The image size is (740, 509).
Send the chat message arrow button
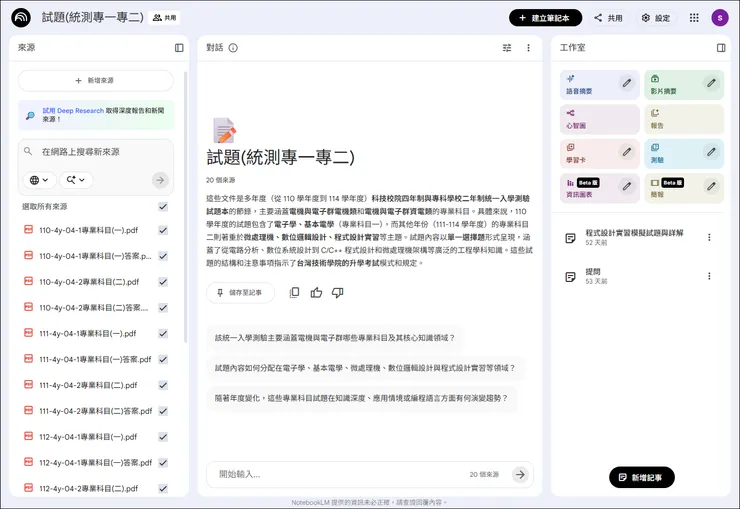click(x=520, y=474)
